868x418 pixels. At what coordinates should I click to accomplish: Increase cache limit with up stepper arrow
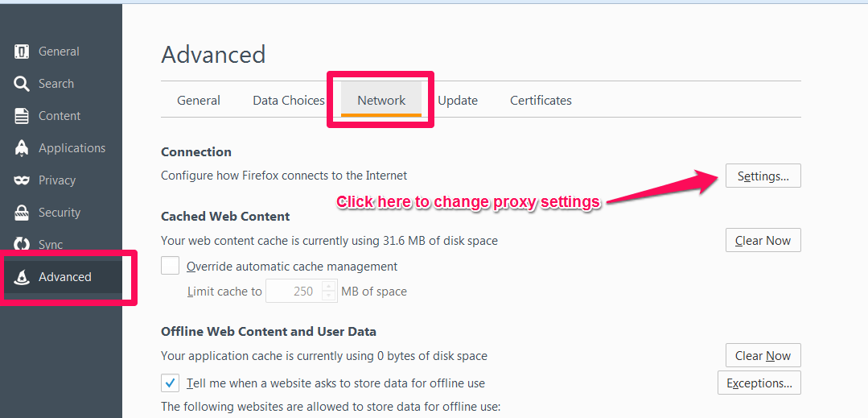(x=329, y=285)
